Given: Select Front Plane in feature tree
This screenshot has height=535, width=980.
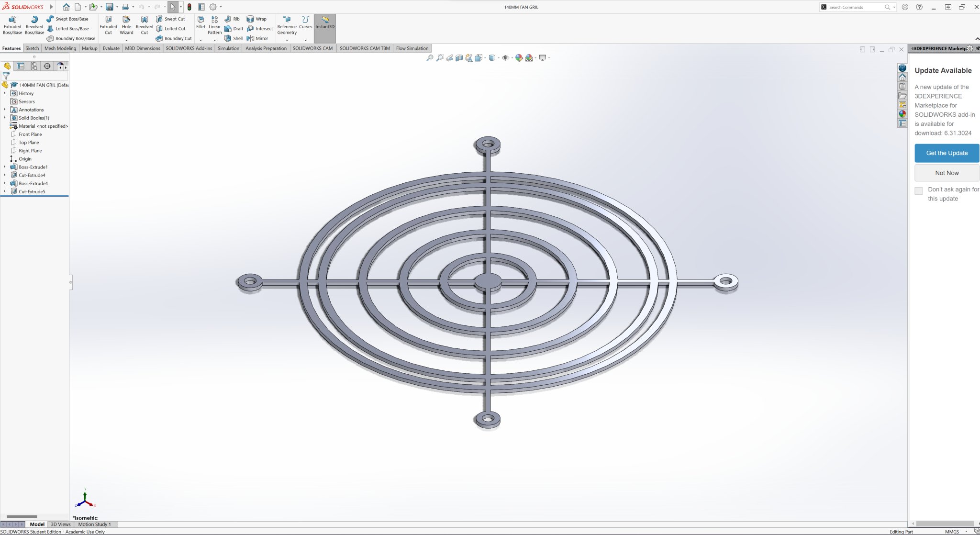Looking at the screenshot, I should point(30,134).
